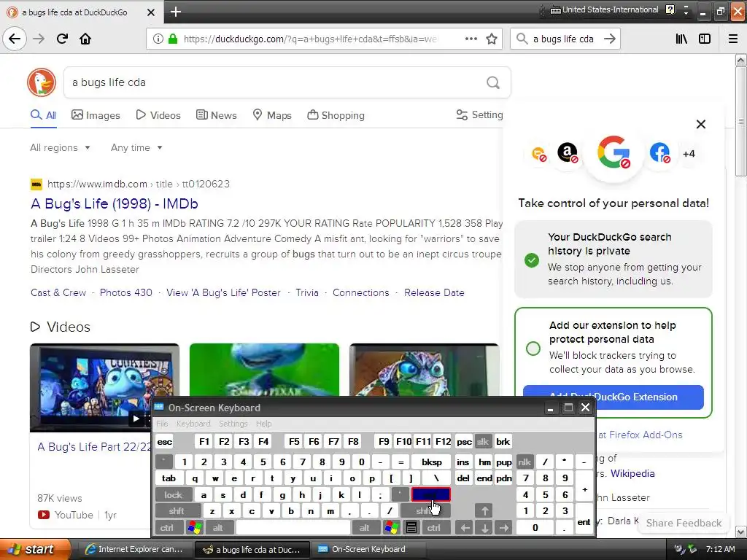747x560 pixels.
Task: Click the up arrow key on keyboard
Action: pos(484,511)
